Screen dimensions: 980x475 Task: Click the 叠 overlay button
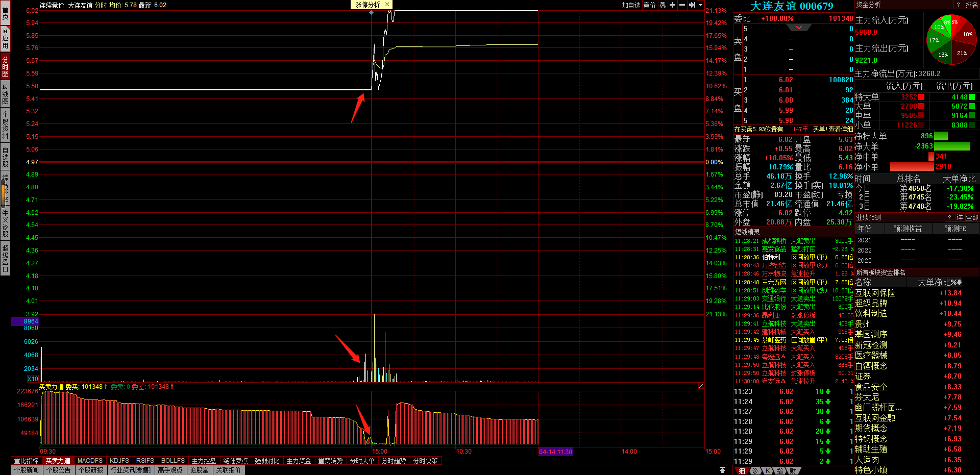pyautogui.click(x=663, y=5)
